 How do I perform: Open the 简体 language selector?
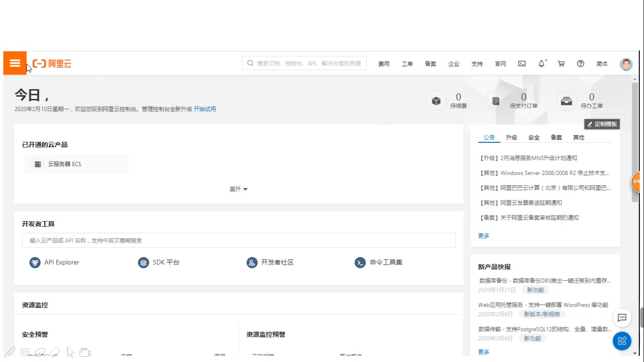coord(602,64)
